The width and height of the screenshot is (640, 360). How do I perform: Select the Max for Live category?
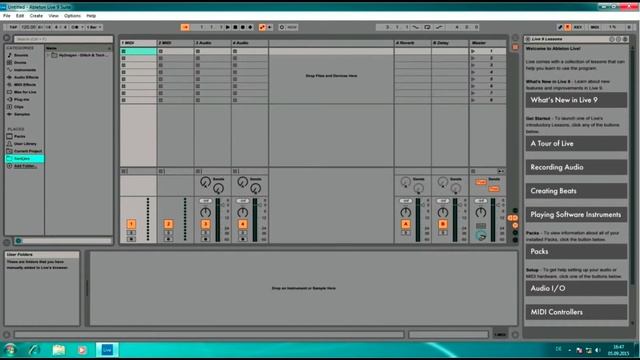click(25, 92)
